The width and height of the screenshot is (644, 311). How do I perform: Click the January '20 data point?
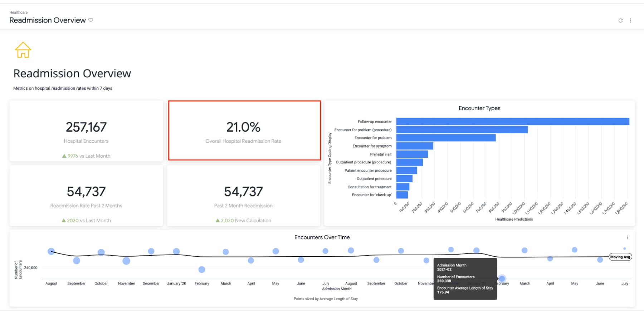coord(176,251)
